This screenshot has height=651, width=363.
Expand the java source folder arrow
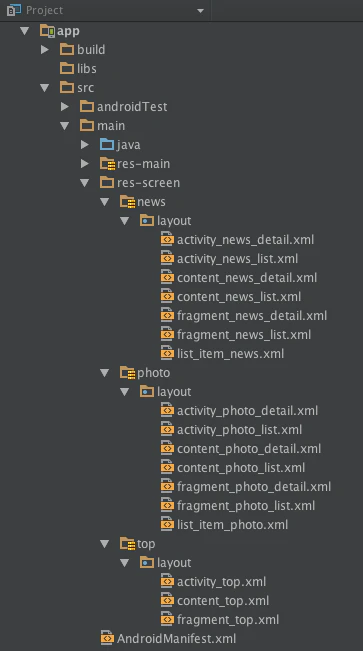pos(84,144)
